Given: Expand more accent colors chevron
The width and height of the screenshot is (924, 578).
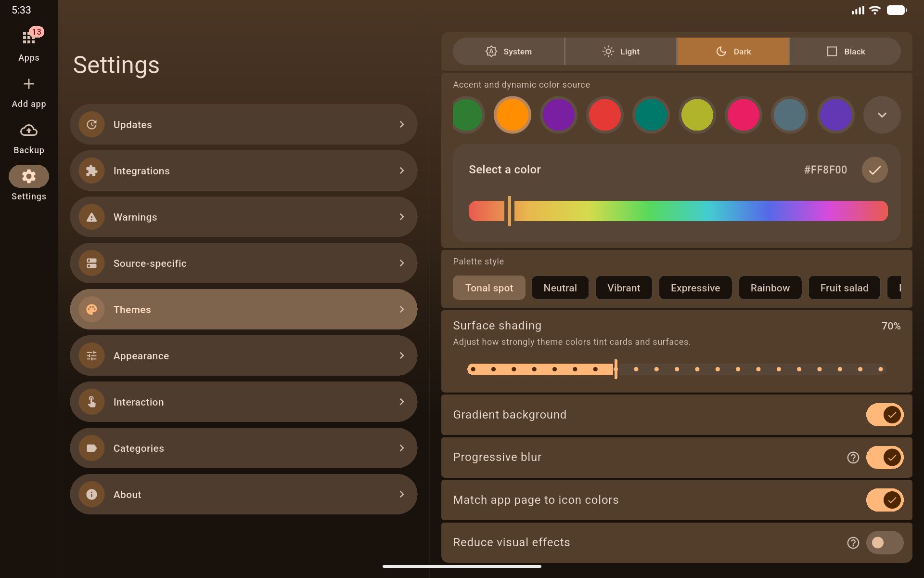Looking at the screenshot, I should click(882, 115).
